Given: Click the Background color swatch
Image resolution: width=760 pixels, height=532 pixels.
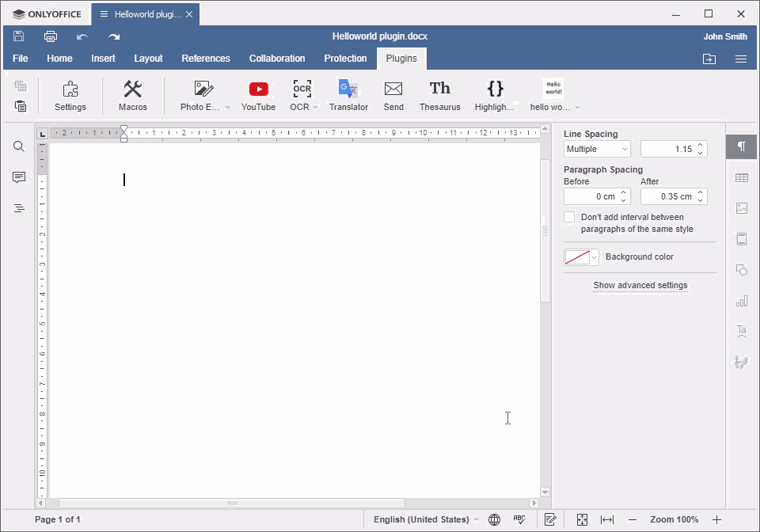Looking at the screenshot, I should pos(577,256).
